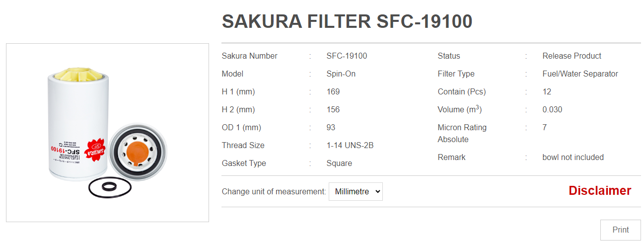Click the Release Product status value
This screenshot has width=644, height=244.
coord(572,56)
